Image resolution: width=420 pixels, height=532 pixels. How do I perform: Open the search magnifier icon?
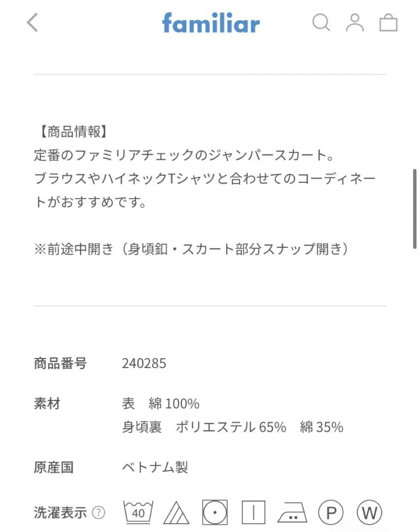(321, 23)
